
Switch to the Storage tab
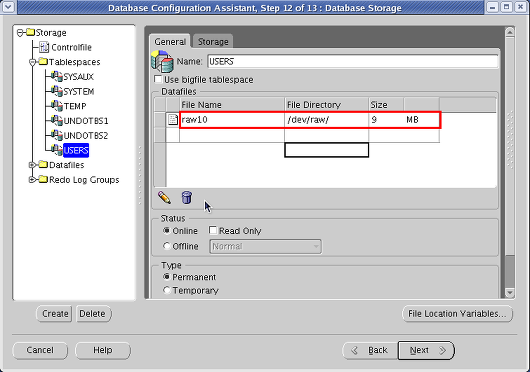click(x=213, y=42)
